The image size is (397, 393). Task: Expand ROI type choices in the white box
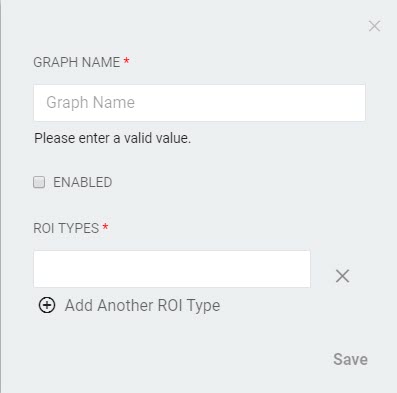tap(172, 269)
